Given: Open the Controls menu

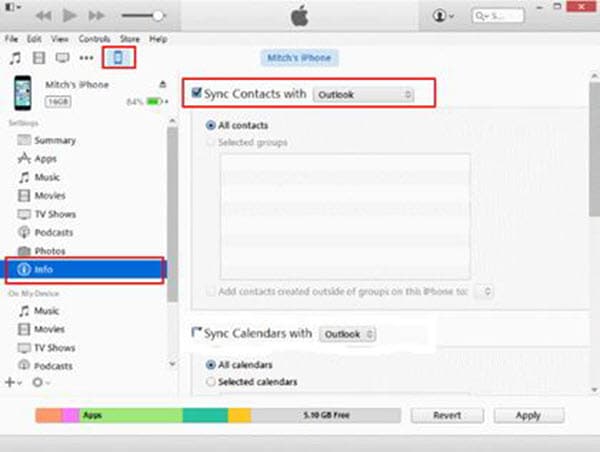Looking at the screenshot, I should 94,39.
